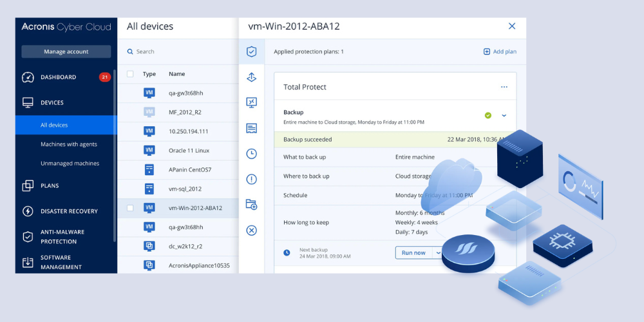Open the Total Protect three-dots menu

(504, 87)
